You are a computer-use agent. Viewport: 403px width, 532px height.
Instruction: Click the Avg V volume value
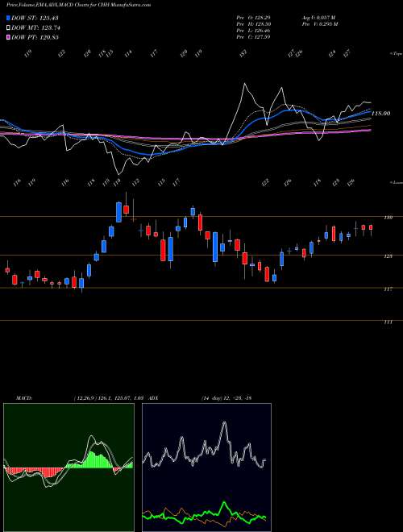(318, 18)
